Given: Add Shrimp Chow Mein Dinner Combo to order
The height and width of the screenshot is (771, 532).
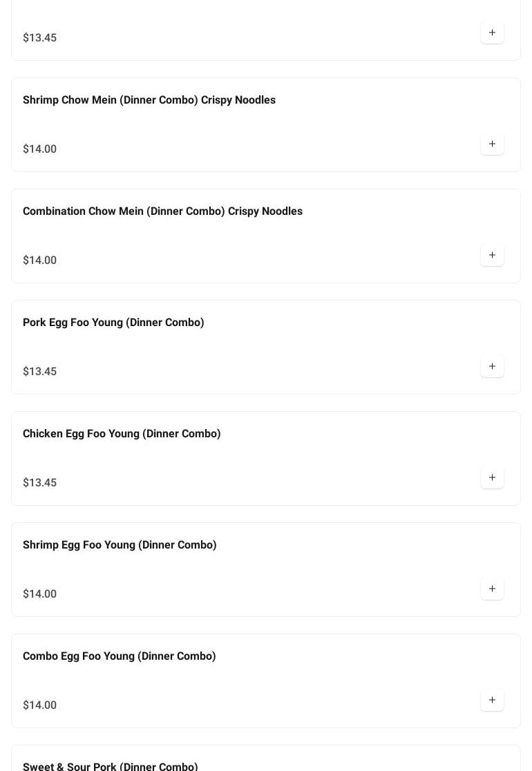Looking at the screenshot, I should point(492,144).
